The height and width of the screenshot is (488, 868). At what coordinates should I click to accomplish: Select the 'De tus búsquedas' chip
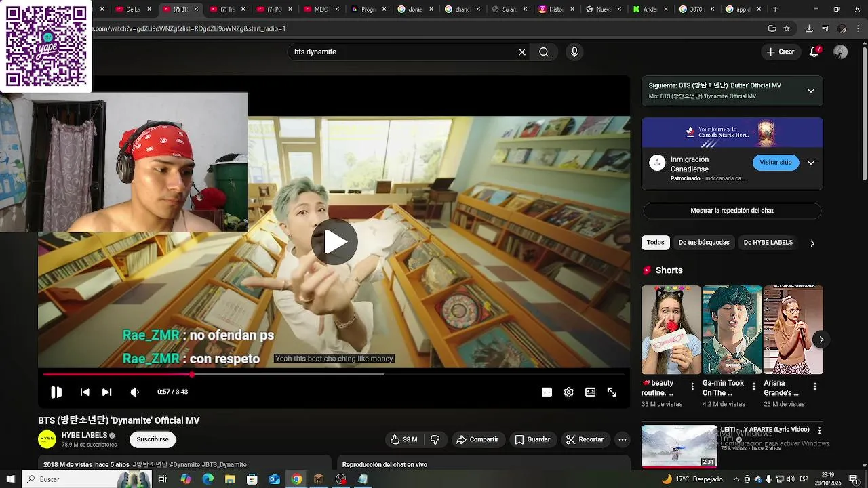tap(704, 243)
